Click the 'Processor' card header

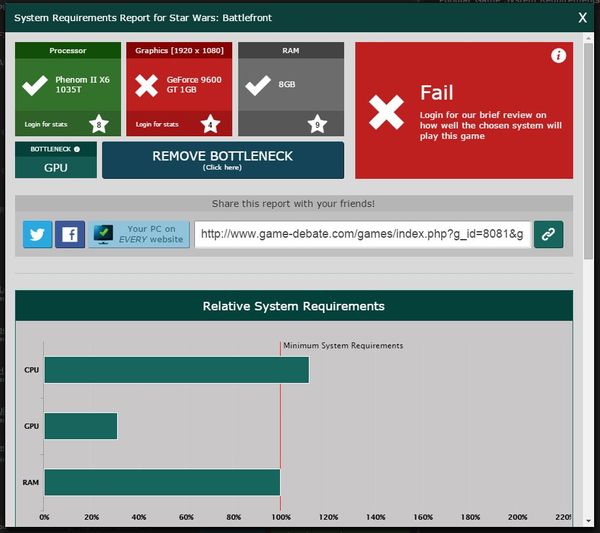point(68,51)
